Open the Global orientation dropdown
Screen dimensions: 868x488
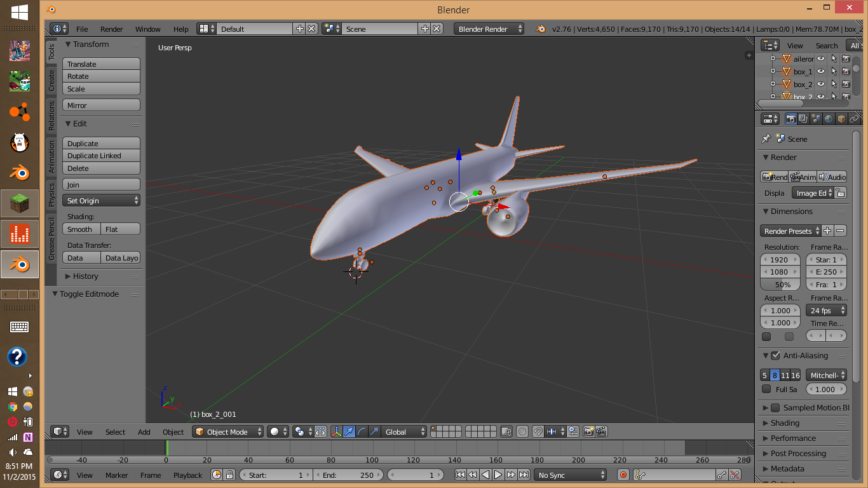403,431
